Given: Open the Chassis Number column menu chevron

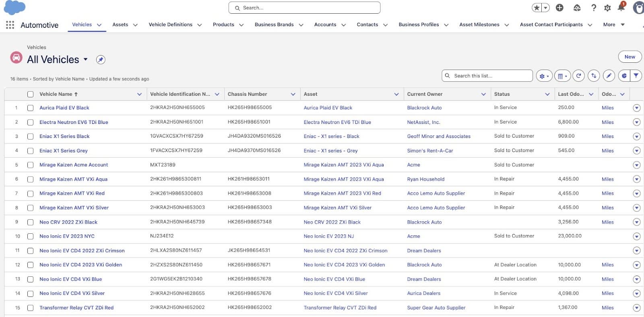Looking at the screenshot, I should [293, 94].
